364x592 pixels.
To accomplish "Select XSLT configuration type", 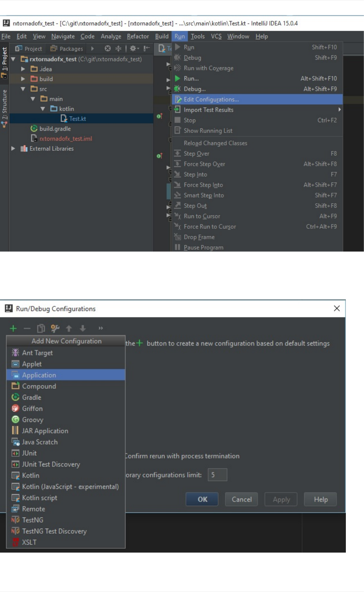I will pos(66,542).
